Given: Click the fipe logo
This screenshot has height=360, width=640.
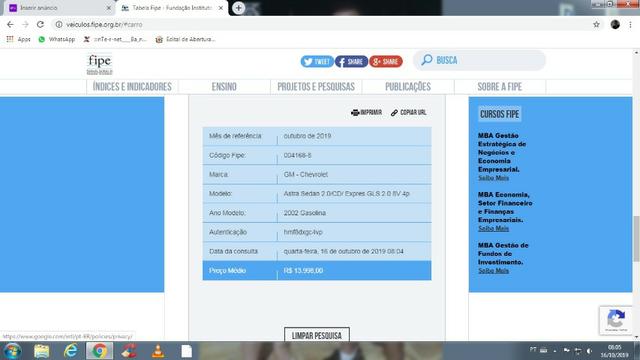Looking at the screenshot, I should click(99, 64).
